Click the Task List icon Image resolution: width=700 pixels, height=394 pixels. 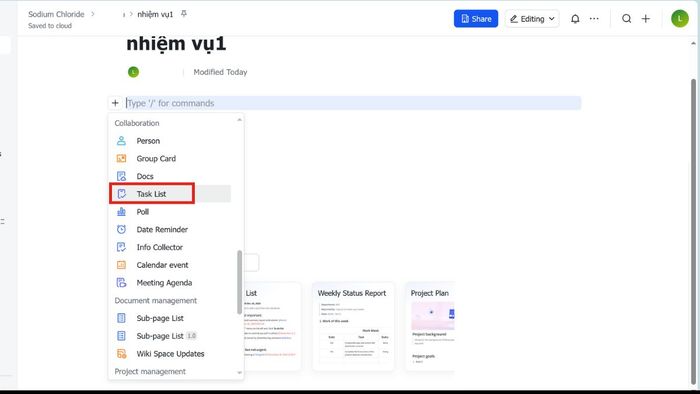point(121,194)
